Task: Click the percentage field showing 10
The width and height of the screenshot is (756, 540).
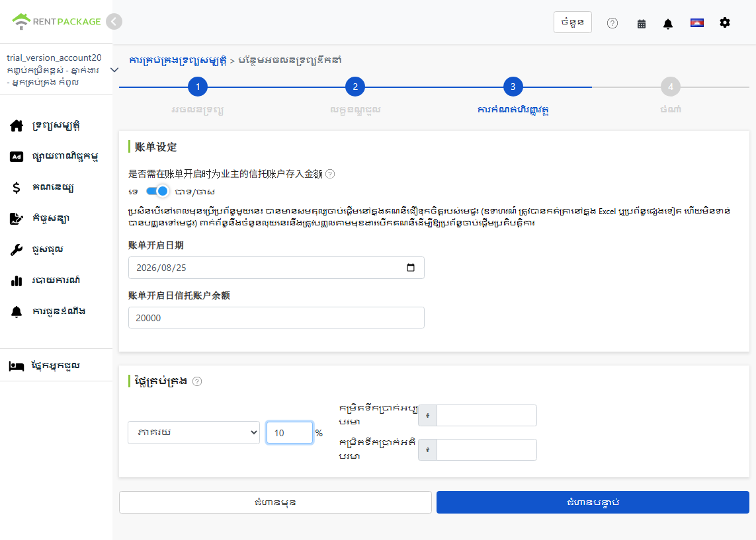Action: coord(290,432)
